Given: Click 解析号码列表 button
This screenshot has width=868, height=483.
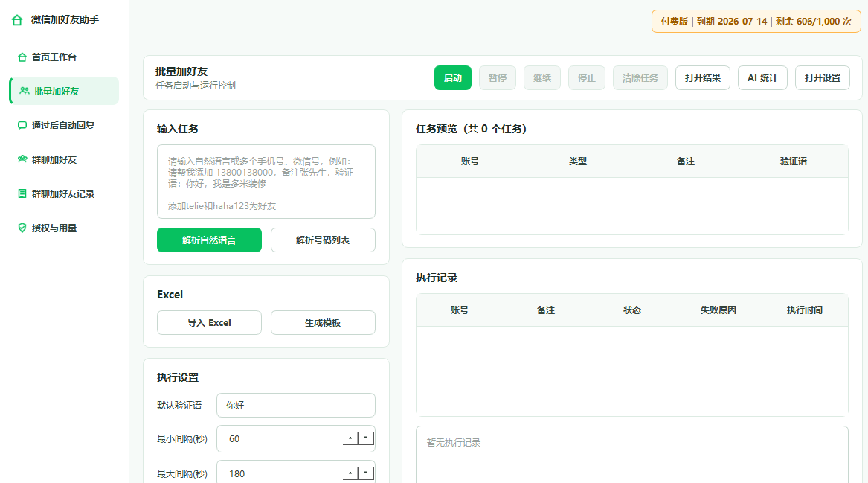Looking at the screenshot, I should point(323,240).
